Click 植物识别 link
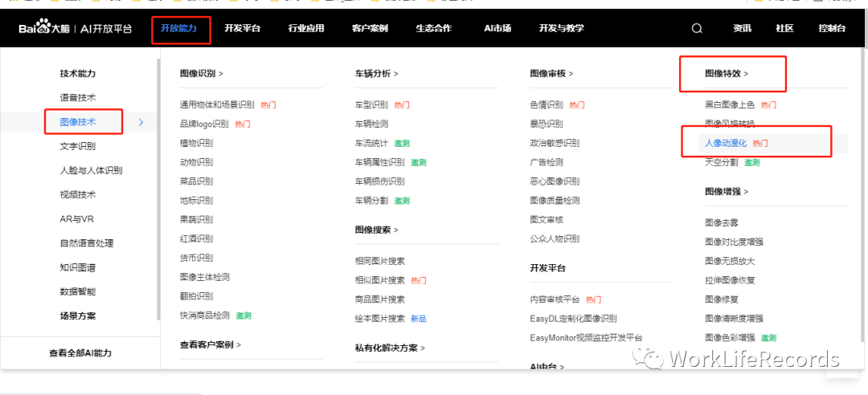Screen dimensions: 868x395 click(x=197, y=143)
